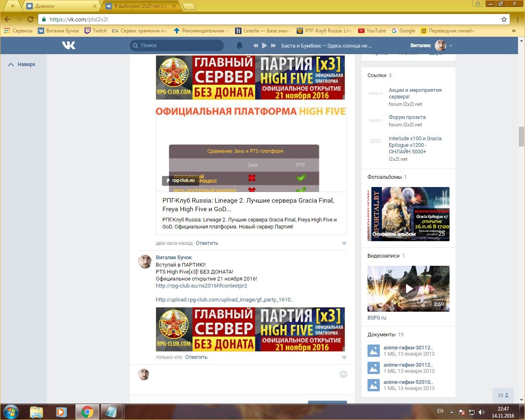Open the YouTube bookmark
Image resolution: width=525 pixels, height=420 pixels.
pos(372,31)
